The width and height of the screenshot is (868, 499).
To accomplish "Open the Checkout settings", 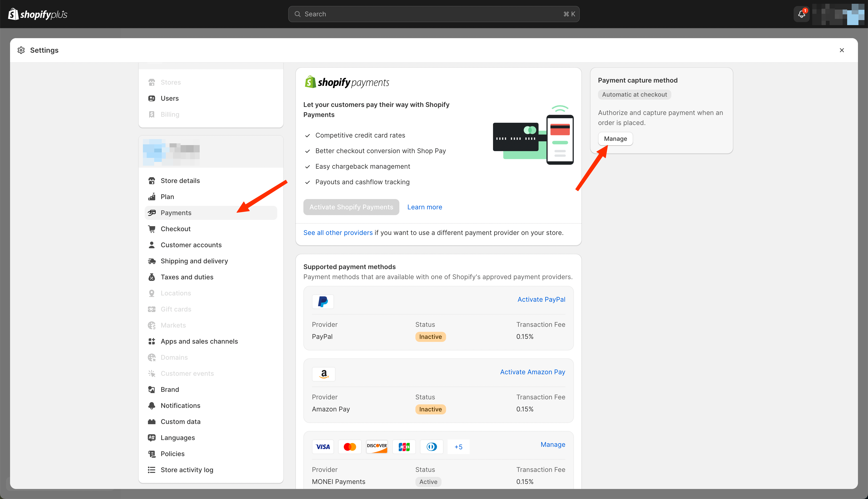I will coord(211,229).
